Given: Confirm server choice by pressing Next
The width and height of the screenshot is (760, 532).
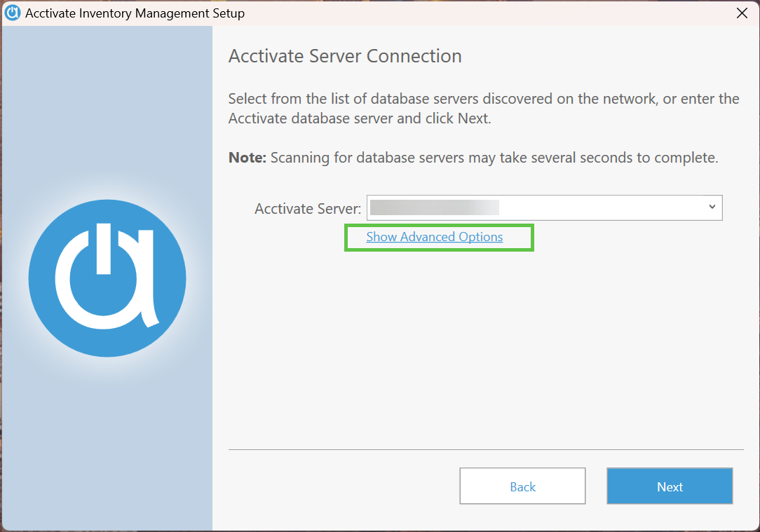Looking at the screenshot, I should pos(669,486).
